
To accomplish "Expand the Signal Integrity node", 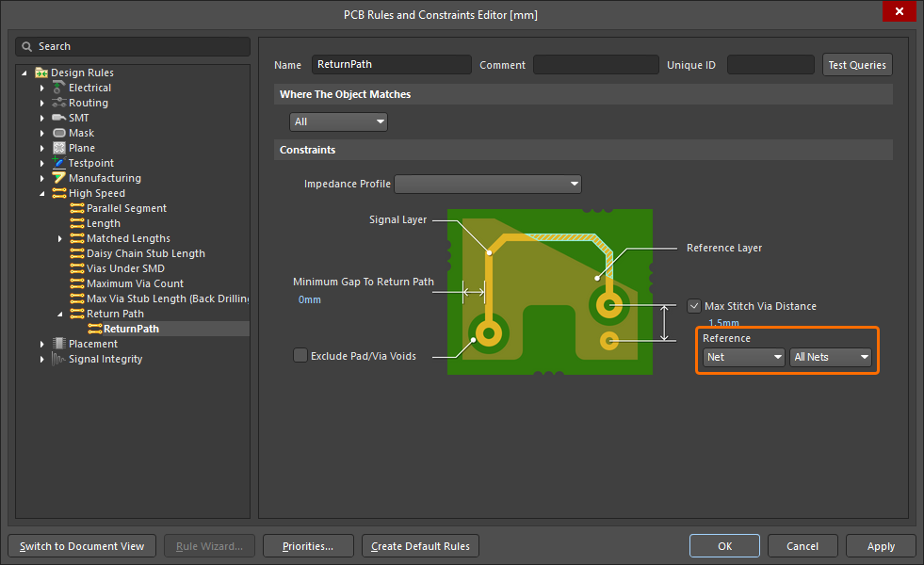I will click(x=41, y=359).
